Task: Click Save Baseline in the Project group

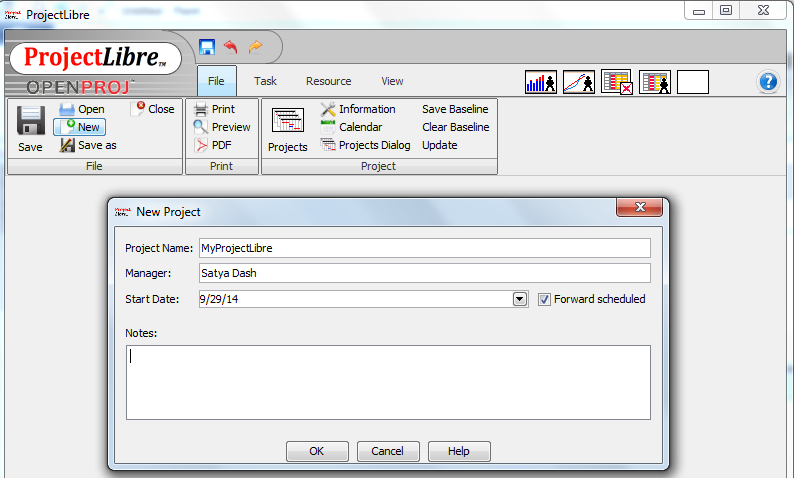Action: (x=455, y=109)
